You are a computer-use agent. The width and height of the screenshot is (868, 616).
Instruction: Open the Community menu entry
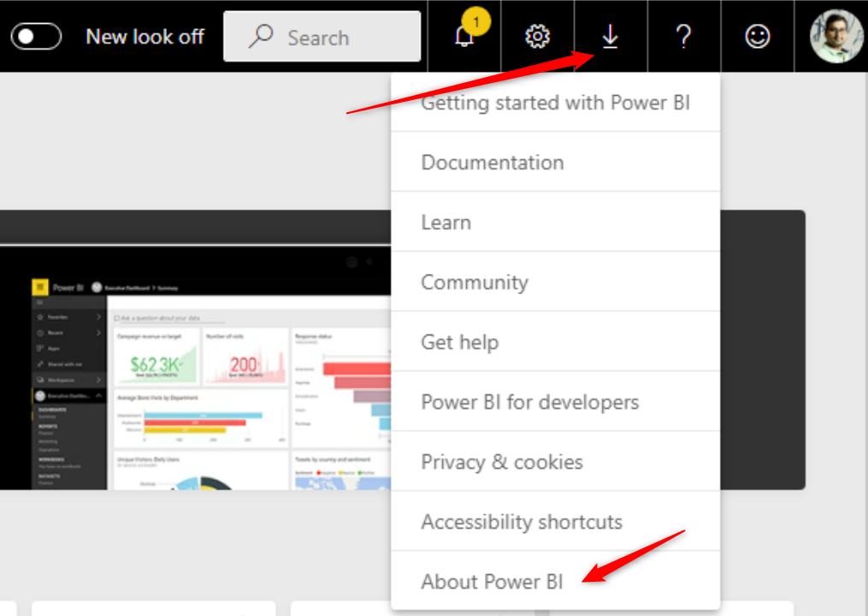(475, 282)
